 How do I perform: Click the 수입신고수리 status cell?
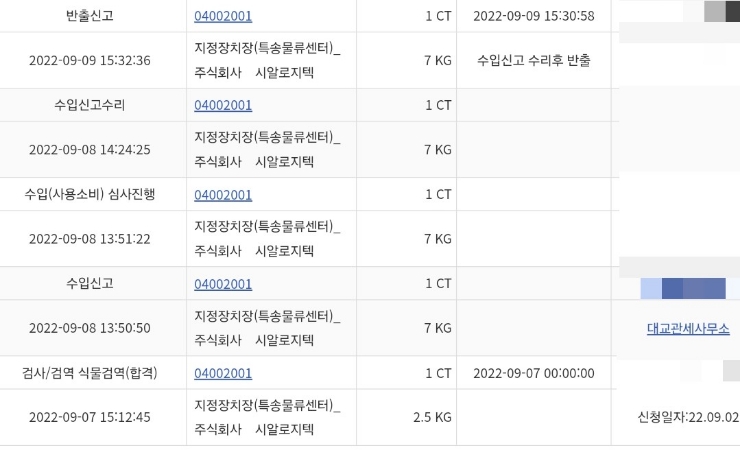(x=90, y=105)
